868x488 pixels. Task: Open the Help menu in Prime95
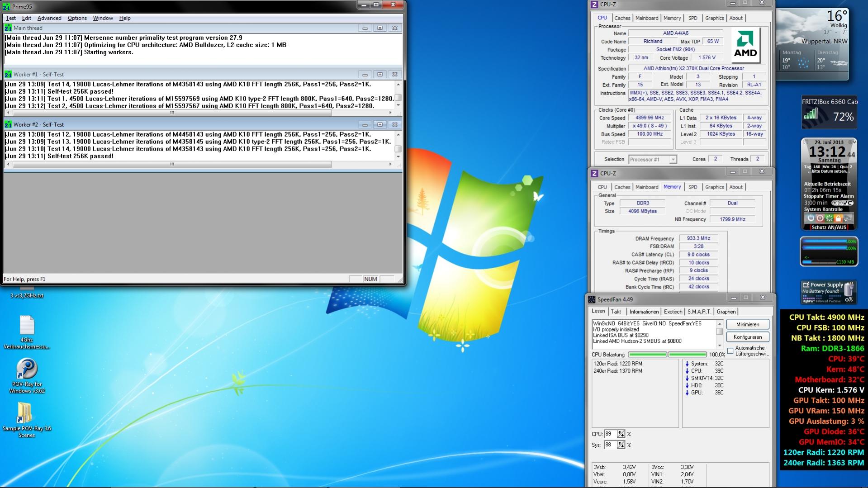(125, 18)
